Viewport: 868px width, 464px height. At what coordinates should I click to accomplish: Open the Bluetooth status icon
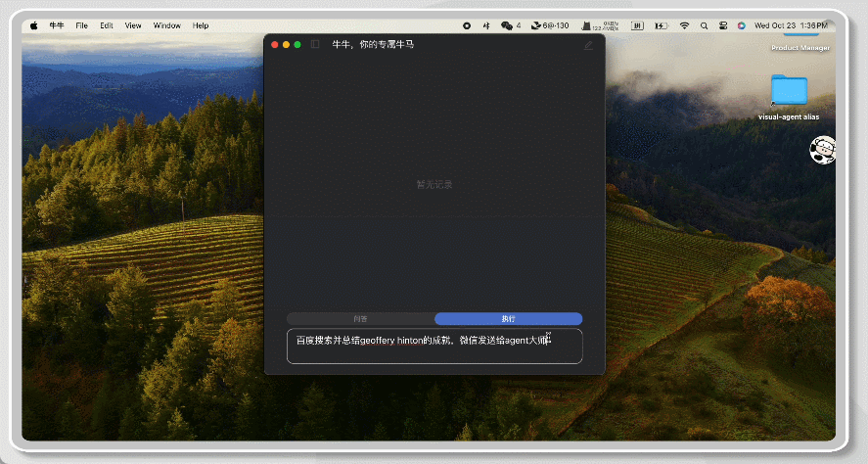(484, 25)
